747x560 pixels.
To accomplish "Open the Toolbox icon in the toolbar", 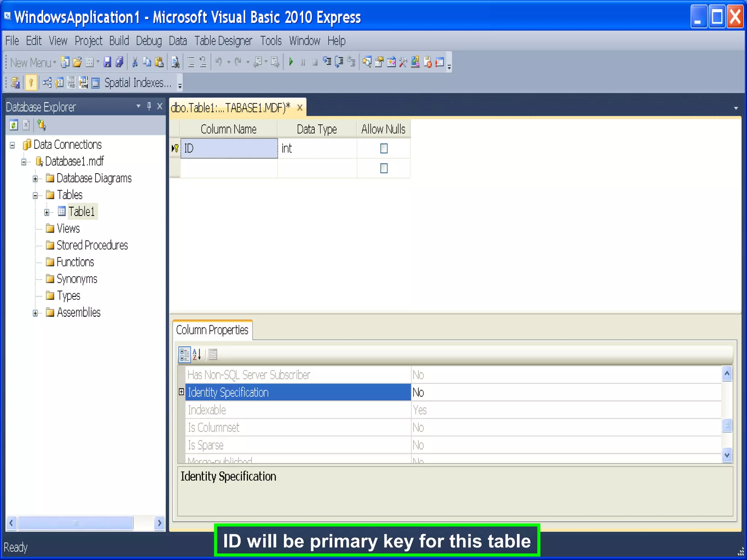I will (403, 62).
